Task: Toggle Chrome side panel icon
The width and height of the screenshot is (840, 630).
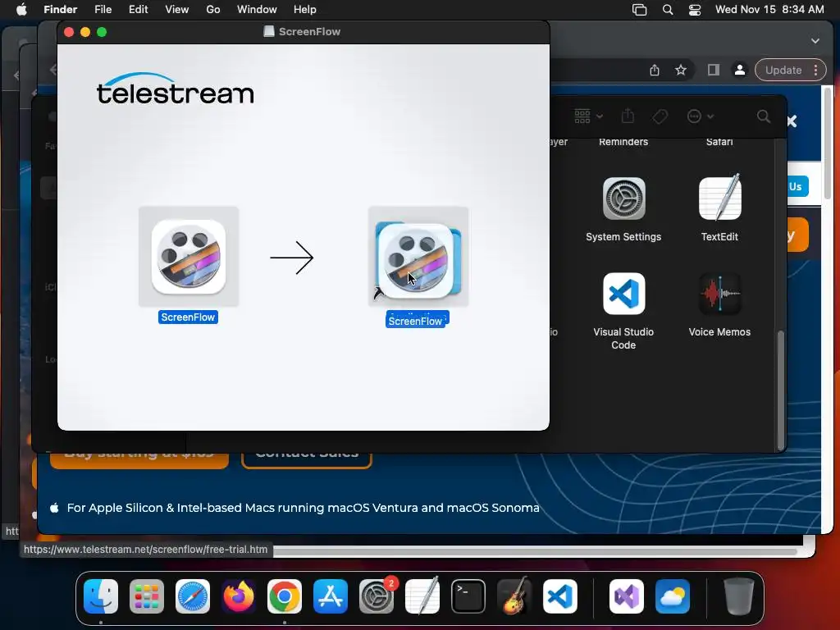Action: 713,71
